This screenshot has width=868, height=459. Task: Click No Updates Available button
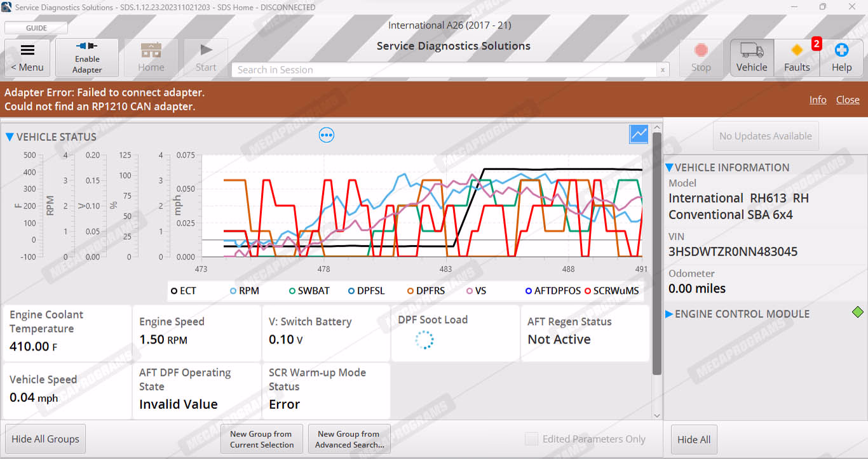(x=765, y=136)
